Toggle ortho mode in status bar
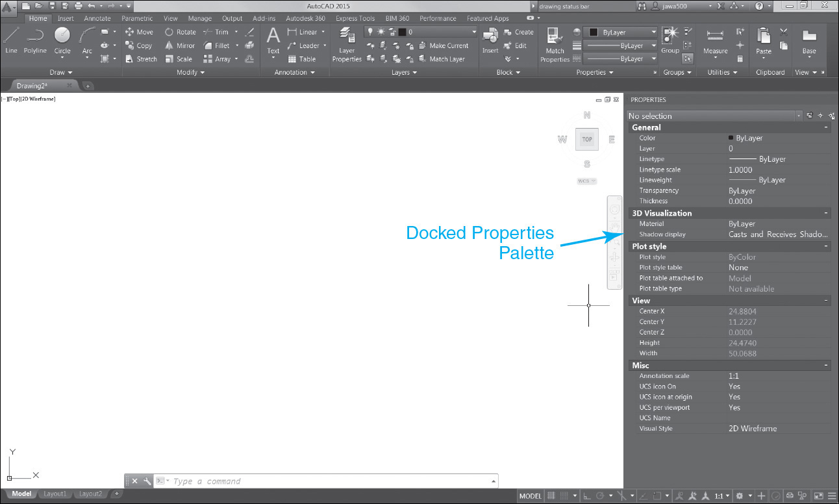This screenshot has height=504, width=839. click(587, 496)
